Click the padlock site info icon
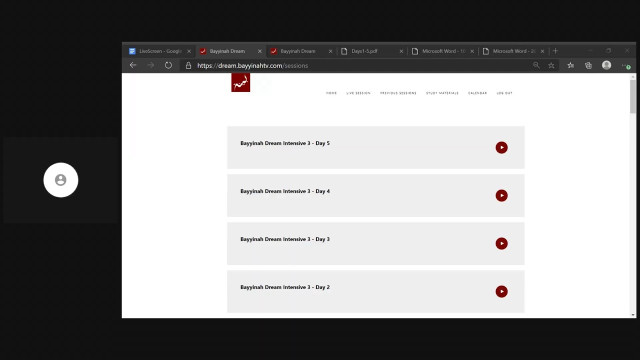Viewport: 640px width, 360px height. [x=188, y=65]
